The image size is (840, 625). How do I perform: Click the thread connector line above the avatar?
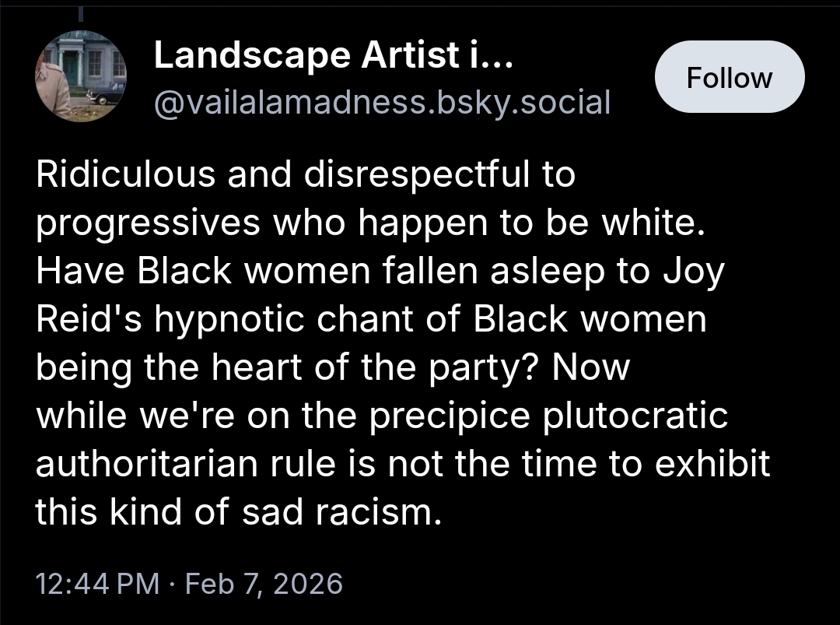point(80,16)
